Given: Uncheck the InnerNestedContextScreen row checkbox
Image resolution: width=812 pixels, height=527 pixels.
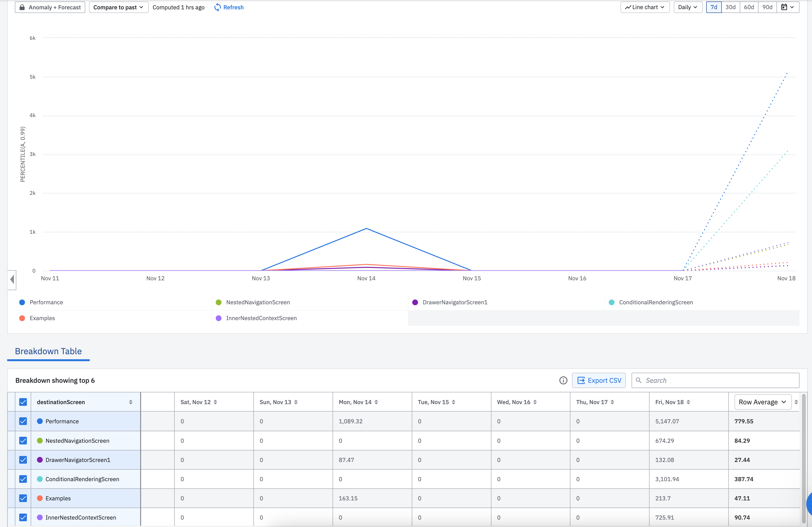Looking at the screenshot, I should click(x=23, y=517).
